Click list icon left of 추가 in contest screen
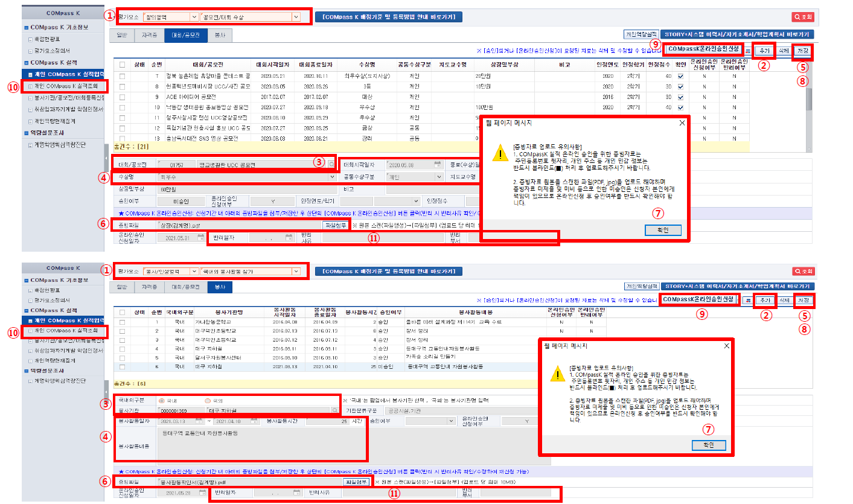The width and height of the screenshot is (853, 504). [x=748, y=51]
